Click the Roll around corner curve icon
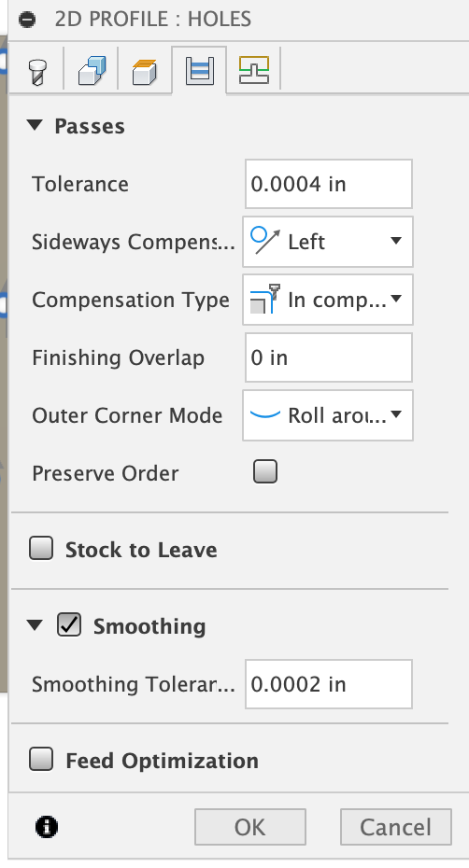The image size is (469, 868). click(x=265, y=415)
